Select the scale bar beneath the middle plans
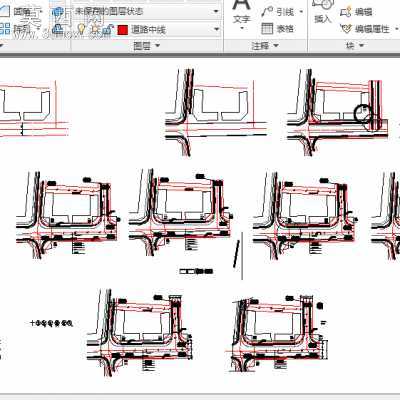The height and width of the screenshot is (400, 400). 196,271
